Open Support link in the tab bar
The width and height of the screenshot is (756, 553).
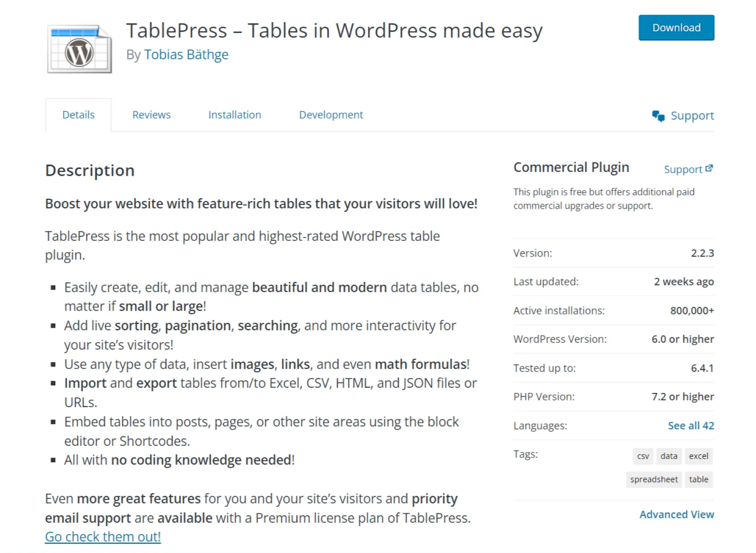pos(692,116)
